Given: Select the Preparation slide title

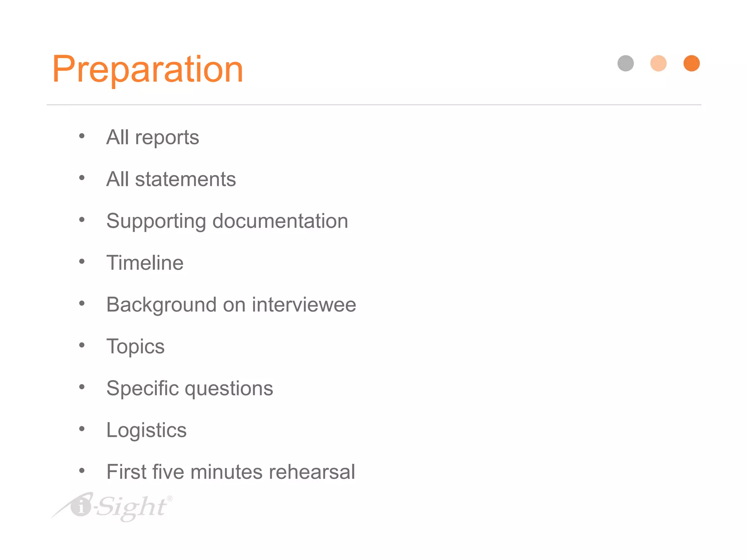Looking at the screenshot, I should 148,69.
